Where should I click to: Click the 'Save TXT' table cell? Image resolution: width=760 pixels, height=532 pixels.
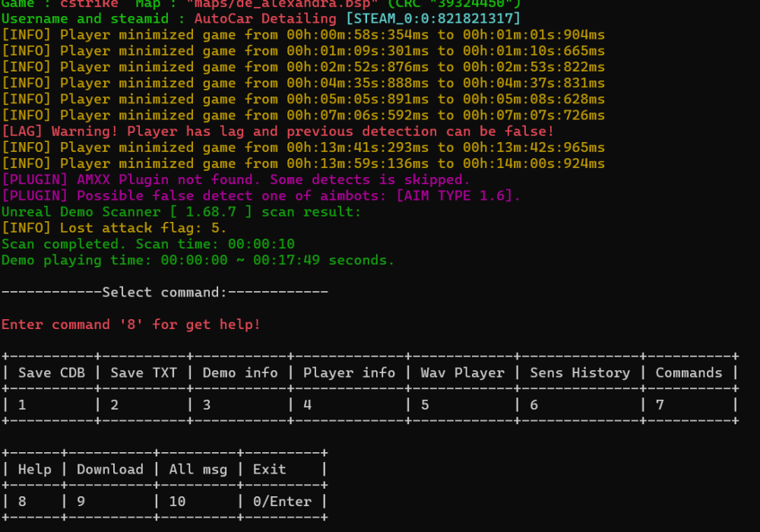coord(144,372)
